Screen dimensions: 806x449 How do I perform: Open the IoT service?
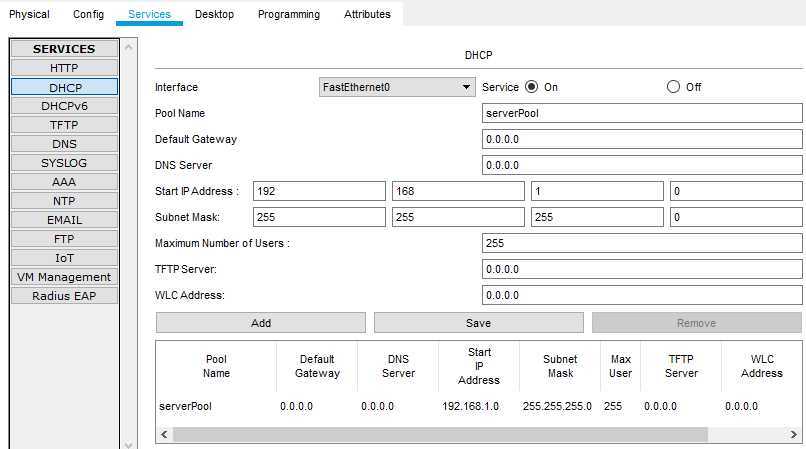64,258
